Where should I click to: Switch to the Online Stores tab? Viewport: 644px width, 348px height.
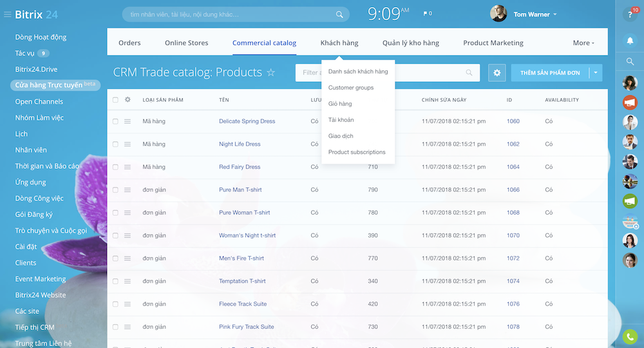click(x=186, y=43)
